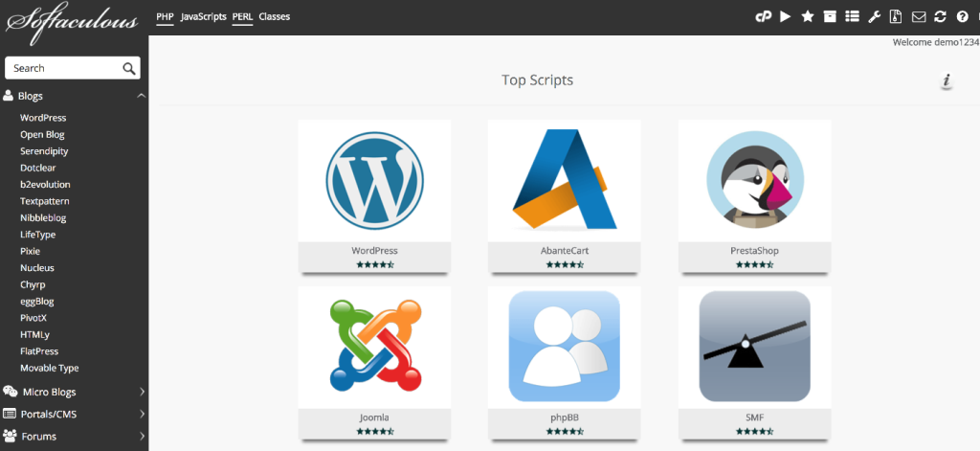This screenshot has width=980, height=451.
Task: Click the Joomla name under its card
Action: pyautogui.click(x=374, y=417)
